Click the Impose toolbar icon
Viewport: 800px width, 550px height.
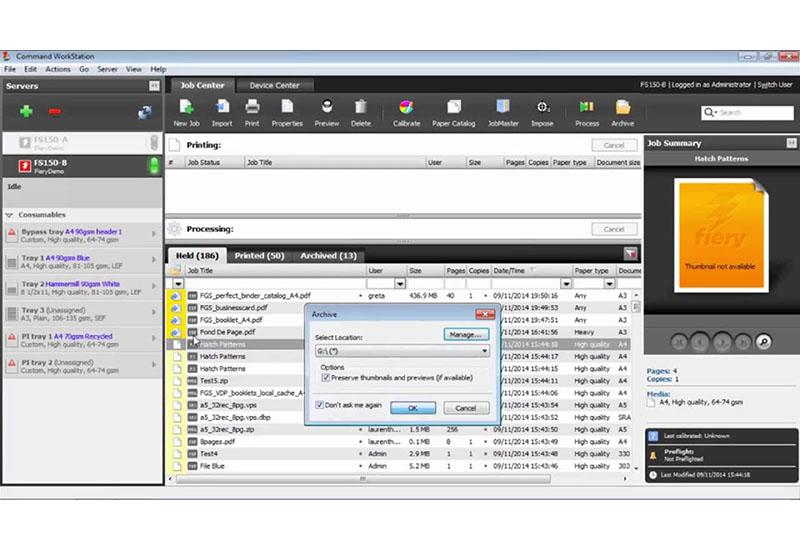pos(543,108)
